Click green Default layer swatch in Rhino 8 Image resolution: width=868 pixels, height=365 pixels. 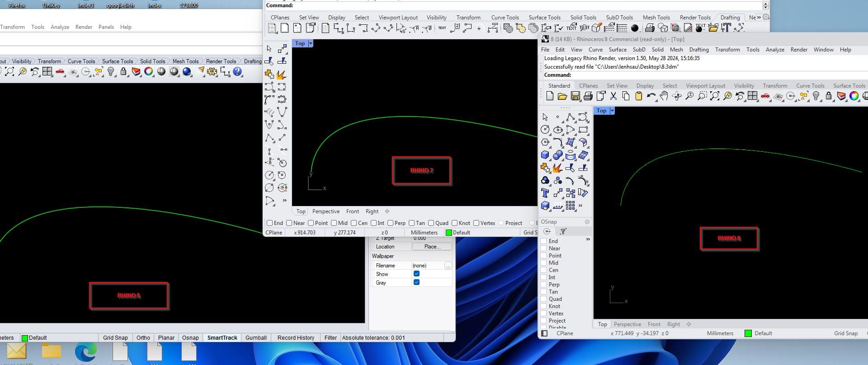[x=748, y=333]
